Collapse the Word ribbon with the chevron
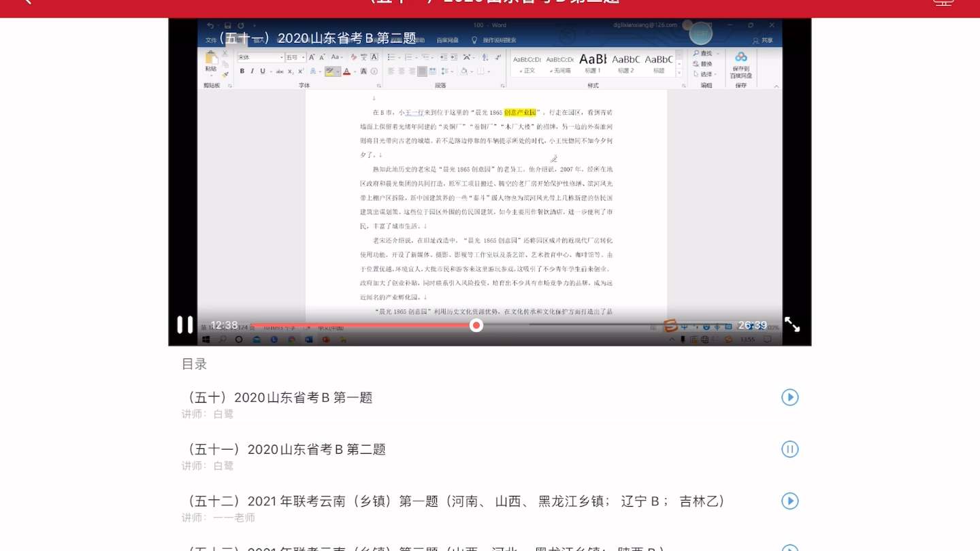This screenshot has width=980, height=551. tap(777, 86)
